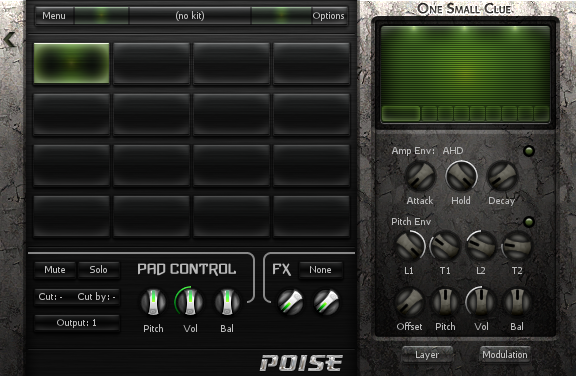The height and width of the screenshot is (376, 576).
Task: Open the Output: 1 selector
Action: 76,323
